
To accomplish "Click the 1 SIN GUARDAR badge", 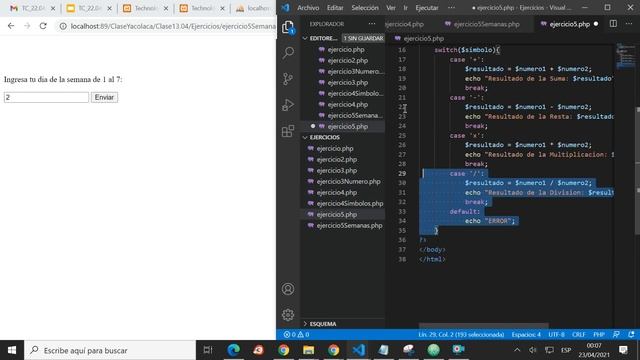I will pyautogui.click(x=363, y=38).
